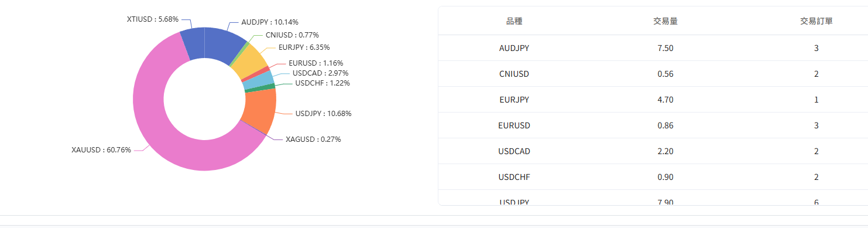Viewport: 868px width, 228px height.
Task: Click the USDCHF table row
Action: click(653, 177)
